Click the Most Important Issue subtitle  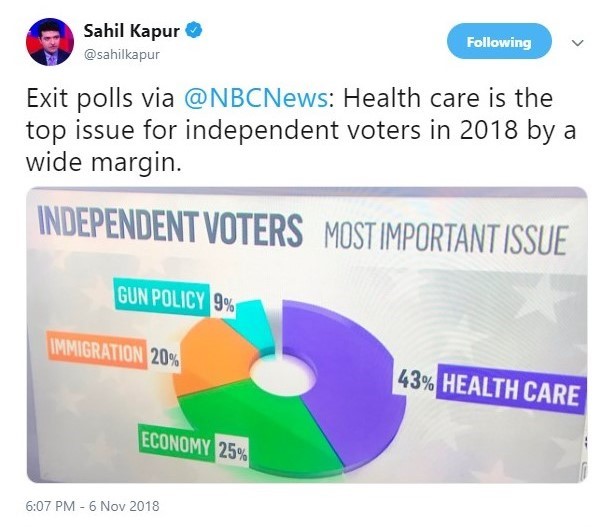[445, 239]
